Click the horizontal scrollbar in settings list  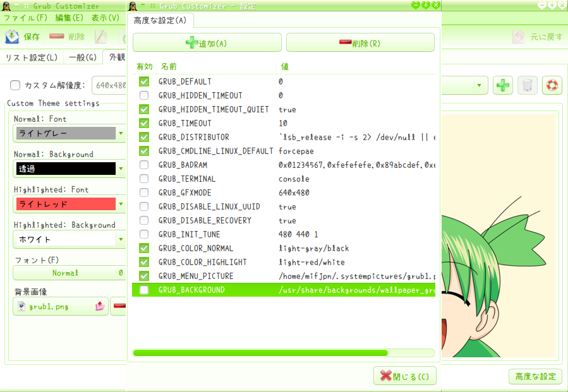coord(260,353)
